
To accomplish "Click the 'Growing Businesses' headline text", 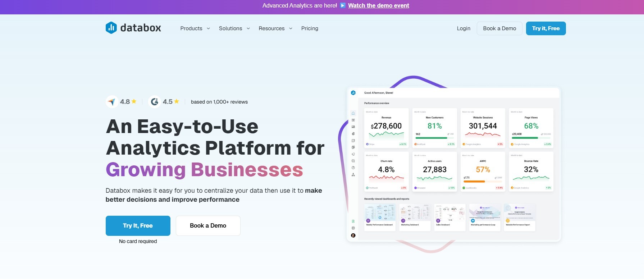I will 204,170.
